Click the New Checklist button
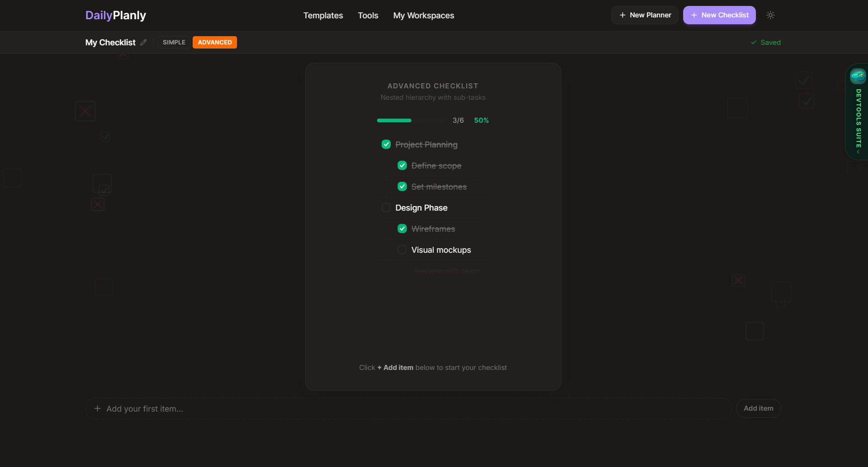Viewport: 868px width, 467px height. 719,15
